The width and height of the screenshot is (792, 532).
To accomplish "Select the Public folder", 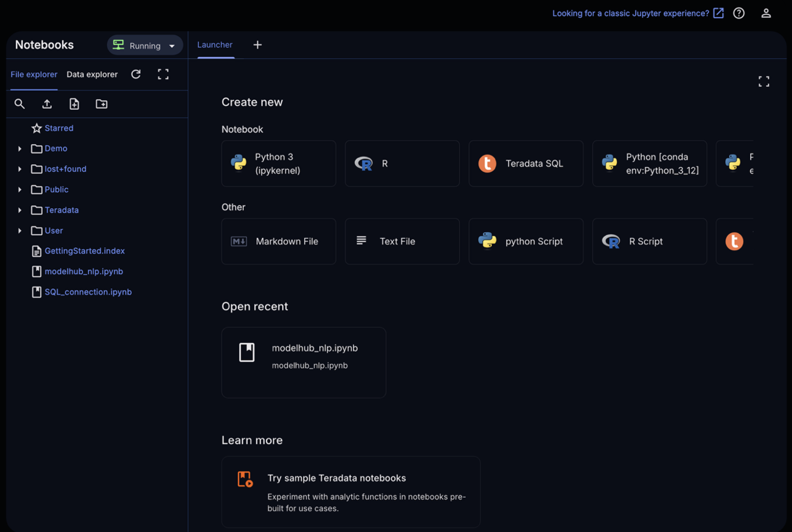I will coord(57,190).
